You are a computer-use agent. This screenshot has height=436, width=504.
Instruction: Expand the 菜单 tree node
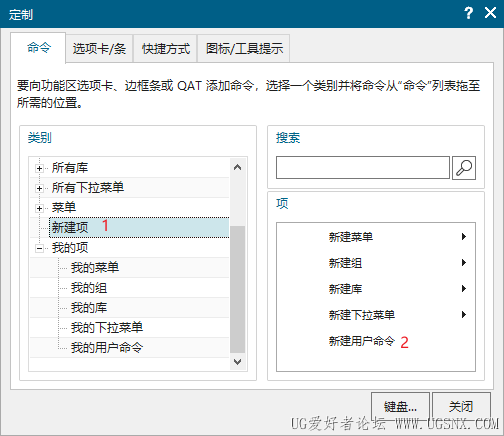coord(39,208)
